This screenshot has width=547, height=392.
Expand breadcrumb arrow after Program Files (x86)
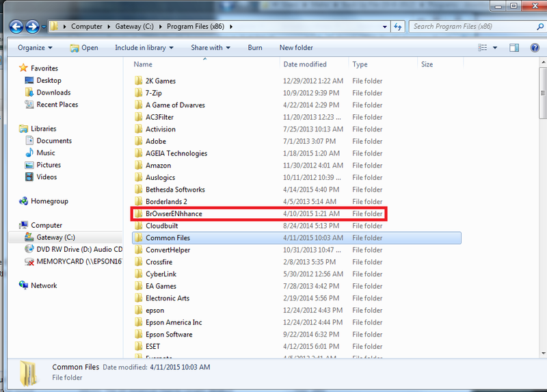point(231,27)
